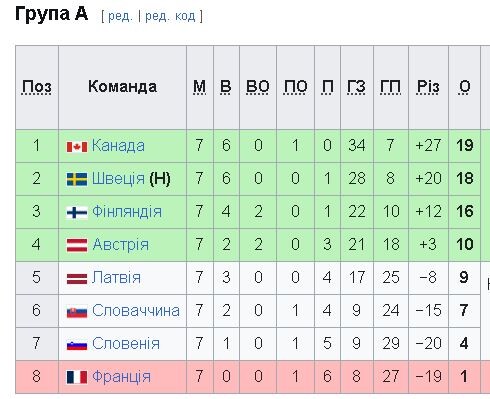Click the 'Поз' column header abbreviation
The image size is (490, 399).
coord(37,87)
